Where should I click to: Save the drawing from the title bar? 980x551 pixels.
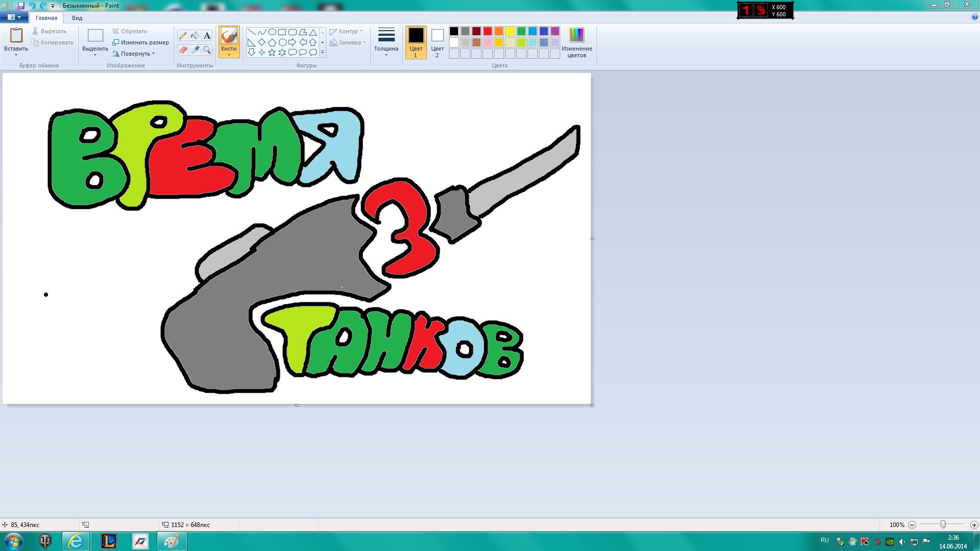[x=21, y=6]
